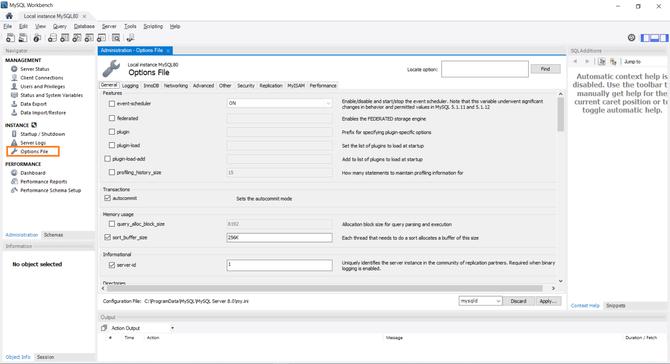Click the help forward arrow
This screenshot has height=364, width=670.
[x=587, y=62]
